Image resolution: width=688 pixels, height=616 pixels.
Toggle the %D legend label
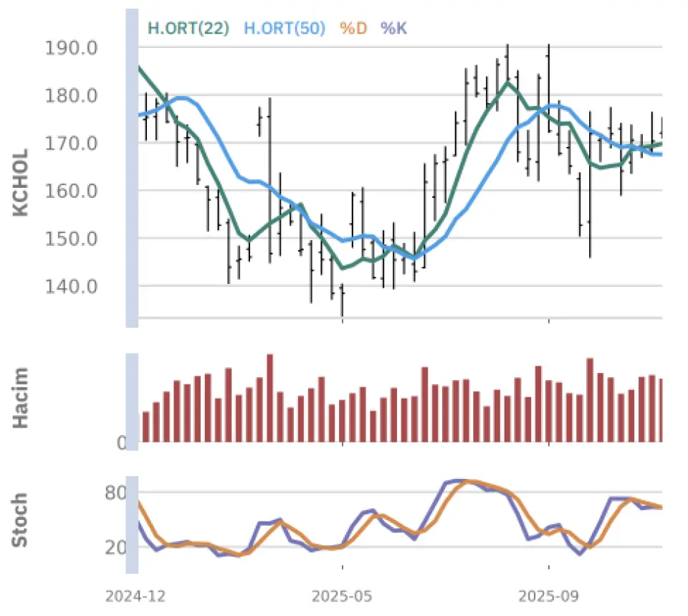[x=353, y=29]
